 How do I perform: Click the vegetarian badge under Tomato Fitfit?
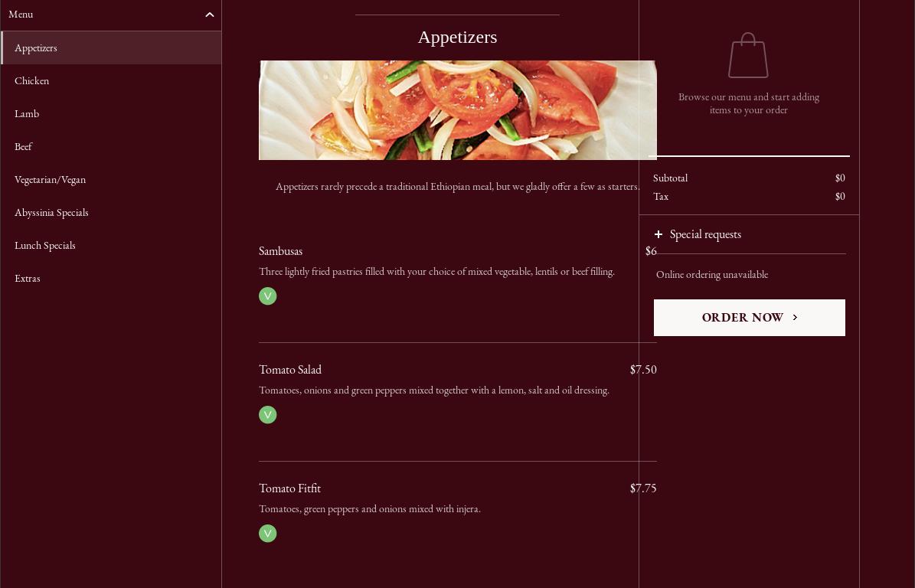pos(267,534)
